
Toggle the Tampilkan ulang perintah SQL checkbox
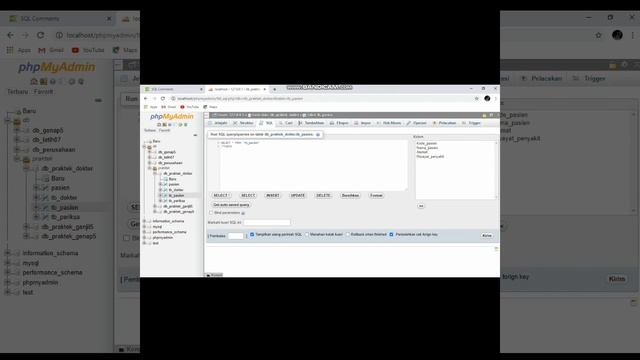click(252, 235)
